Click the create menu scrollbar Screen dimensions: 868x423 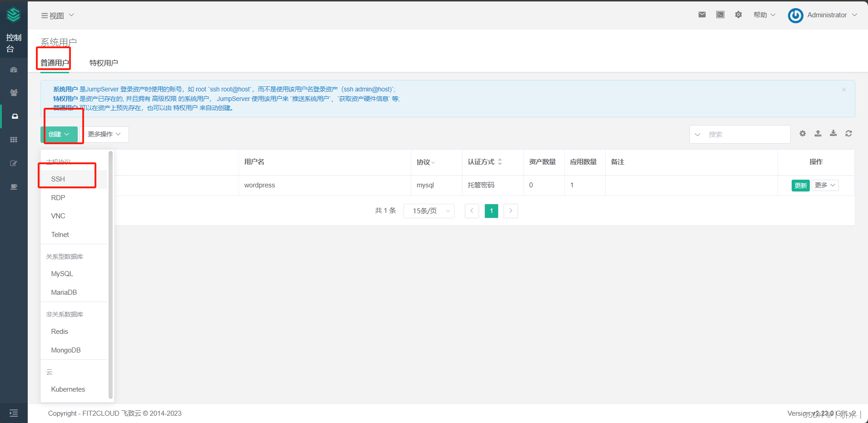pos(110,275)
